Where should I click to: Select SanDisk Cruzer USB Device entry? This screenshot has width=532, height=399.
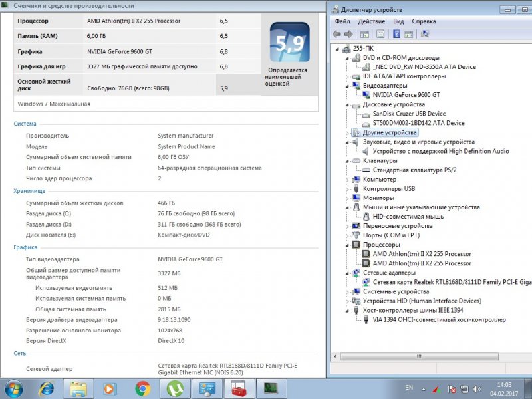409,114
